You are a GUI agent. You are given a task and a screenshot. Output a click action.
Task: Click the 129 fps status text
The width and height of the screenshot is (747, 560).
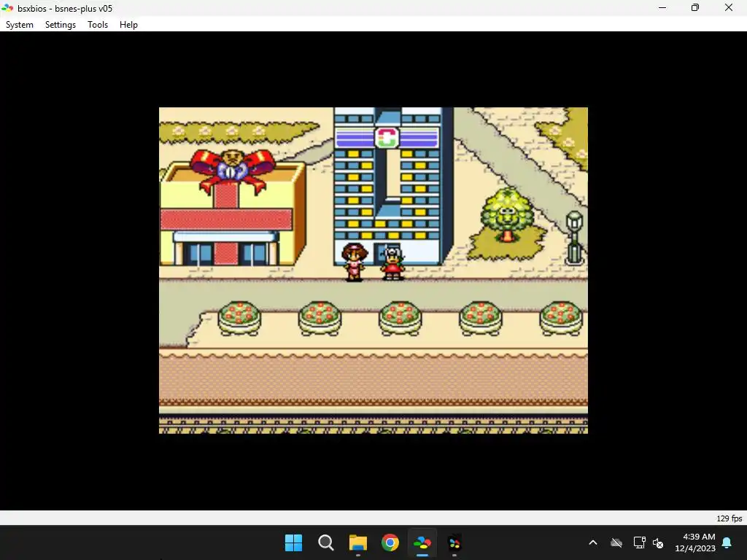tap(729, 518)
